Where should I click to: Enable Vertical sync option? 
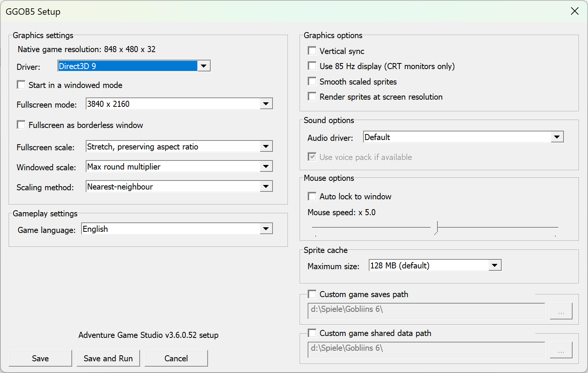[312, 51]
